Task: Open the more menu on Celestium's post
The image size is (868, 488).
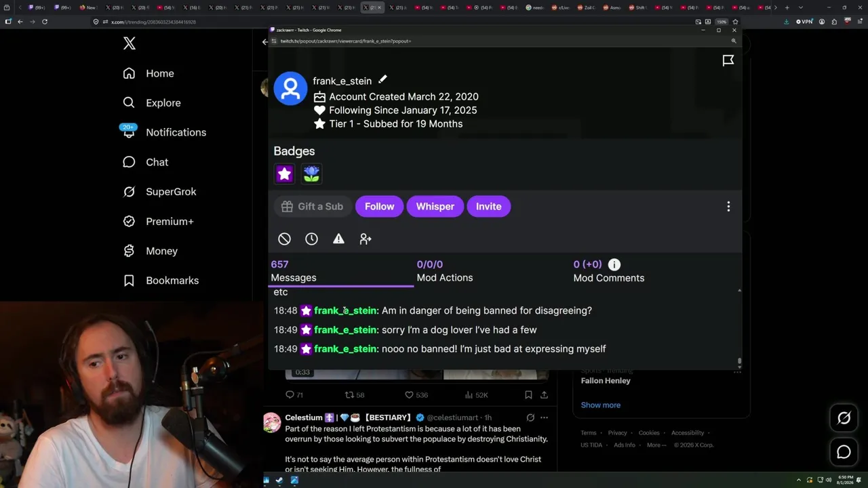Action: (x=544, y=418)
